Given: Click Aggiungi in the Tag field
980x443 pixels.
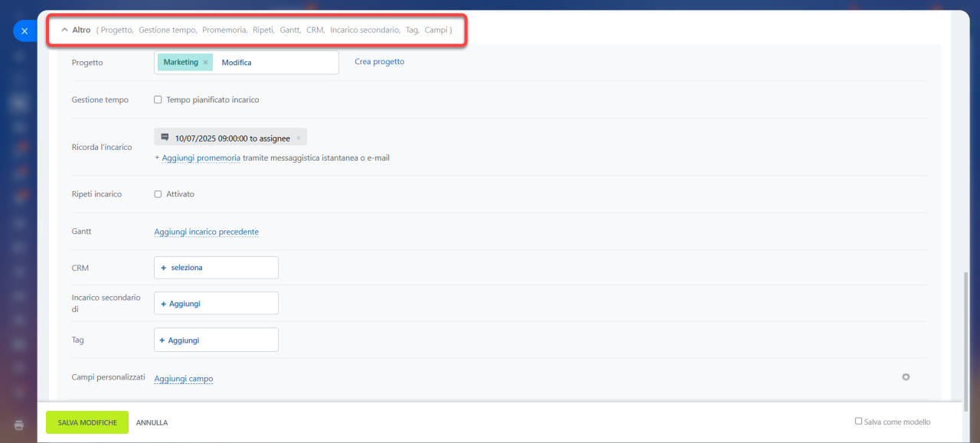Looking at the screenshot, I should tap(216, 340).
